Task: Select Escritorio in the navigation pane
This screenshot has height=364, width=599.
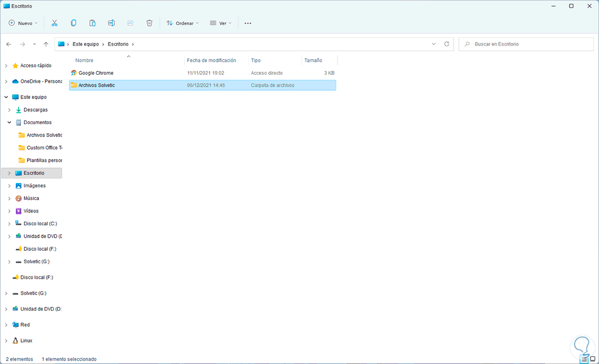Action: (32, 173)
